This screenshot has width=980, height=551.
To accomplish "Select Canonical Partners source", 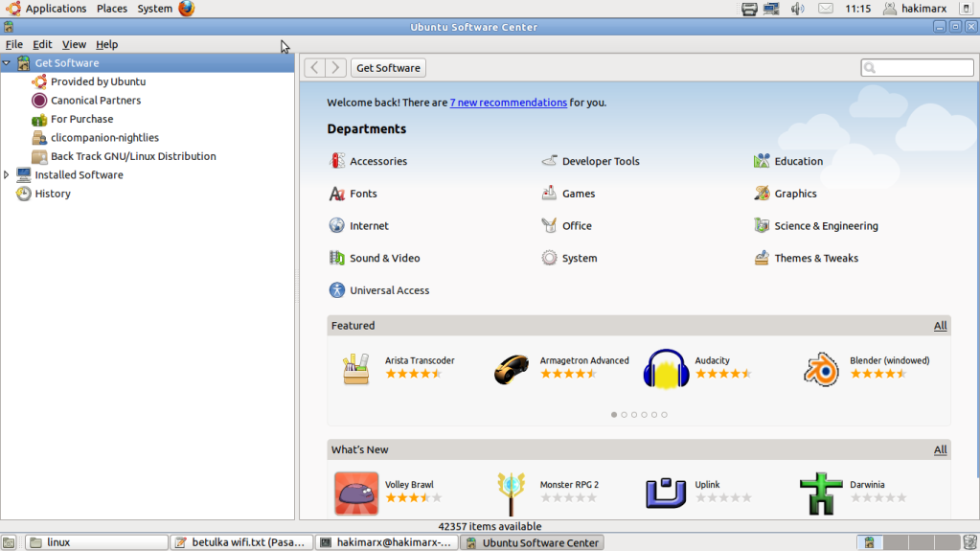I will [x=96, y=100].
